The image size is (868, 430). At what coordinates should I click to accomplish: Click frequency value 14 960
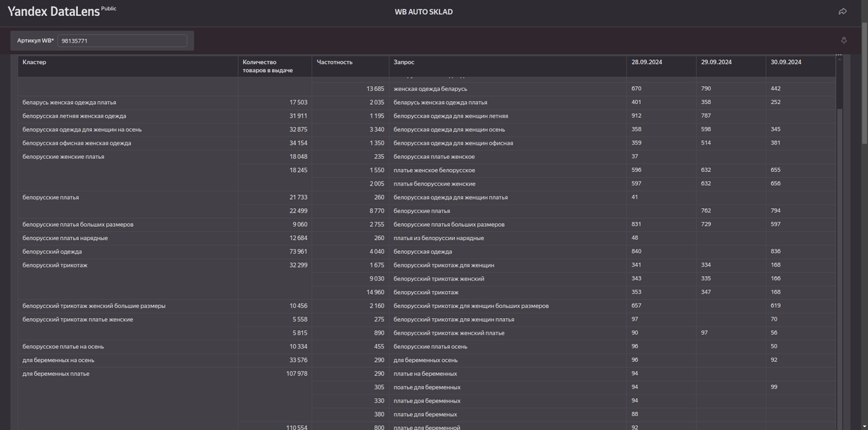[x=375, y=292]
